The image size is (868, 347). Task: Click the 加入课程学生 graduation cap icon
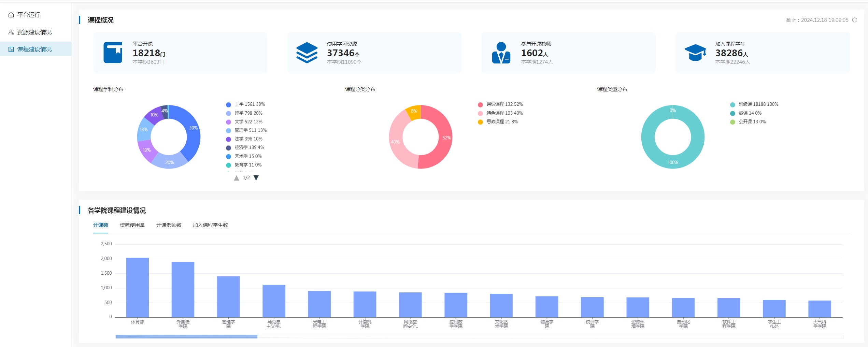pos(695,53)
